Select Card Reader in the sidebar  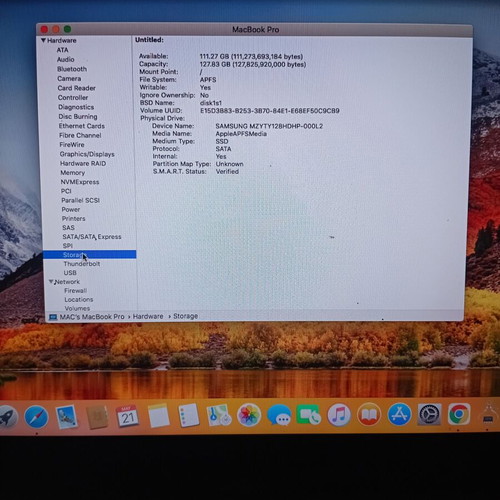(76, 88)
